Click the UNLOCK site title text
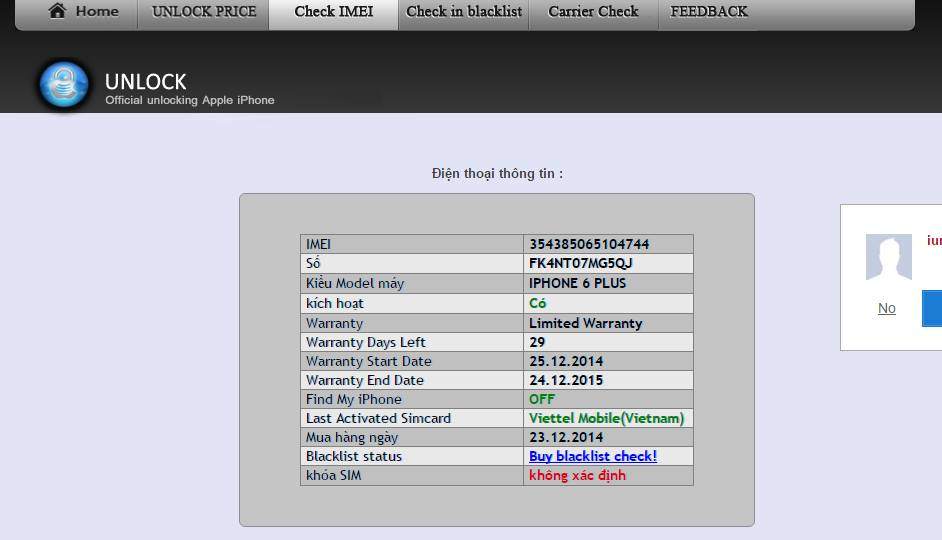Image resolution: width=942 pixels, height=540 pixels. click(x=146, y=82)
